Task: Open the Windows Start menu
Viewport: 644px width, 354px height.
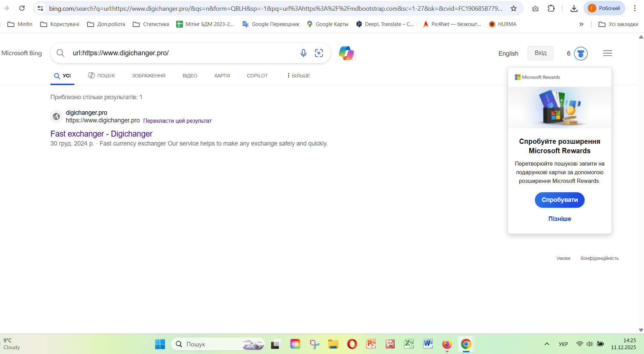Action: click(160, 344)
